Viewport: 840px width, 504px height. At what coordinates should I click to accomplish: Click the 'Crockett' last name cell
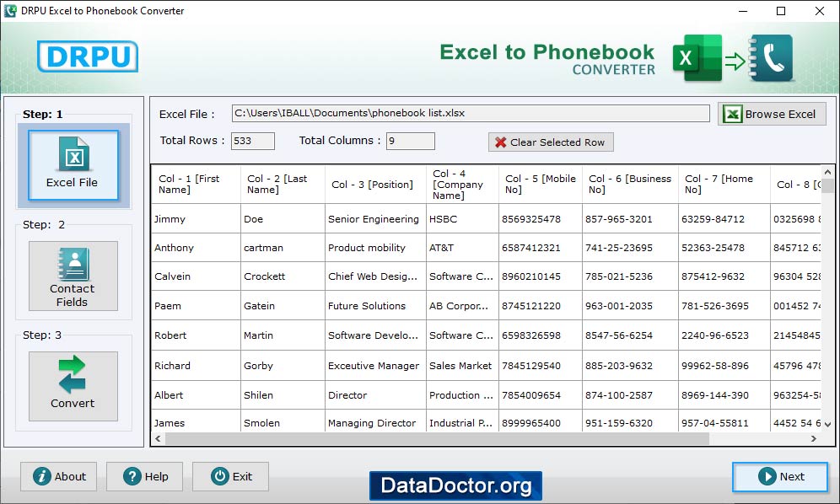pyautogui.click(x=283, y=276)
